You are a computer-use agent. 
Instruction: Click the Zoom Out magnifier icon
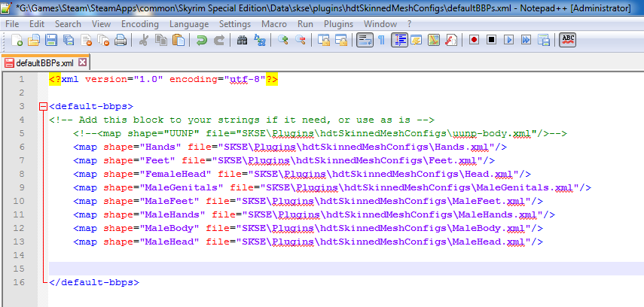301,40
